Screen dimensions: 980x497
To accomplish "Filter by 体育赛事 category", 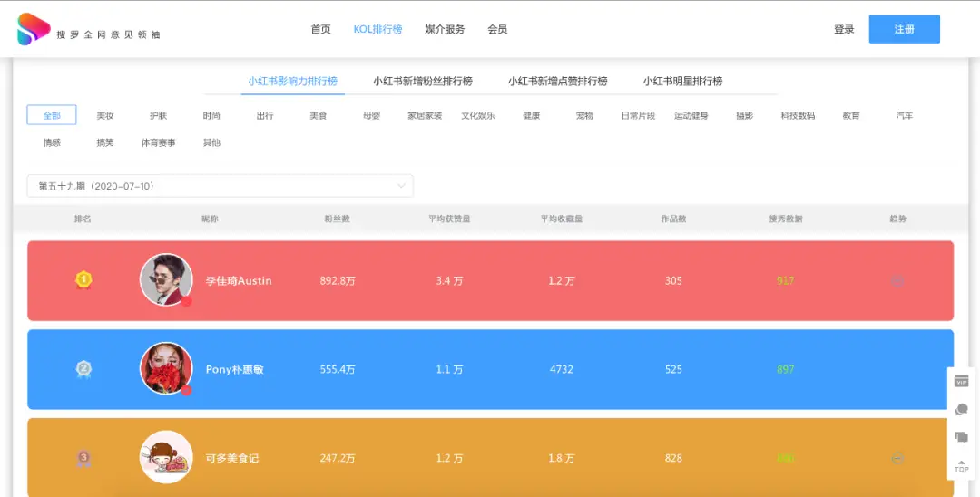I will 158,142.
